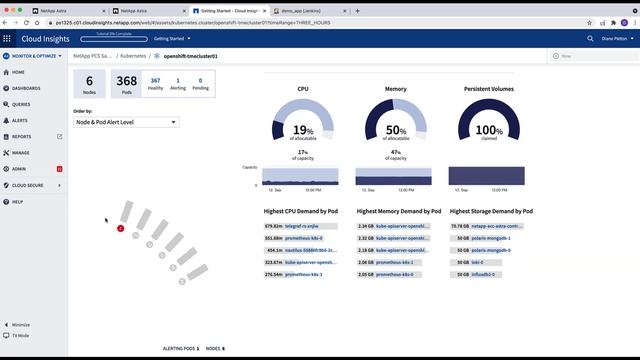This screenshot has width=640, height=360.
Task: Open Manage tools in sidebar
Action: point(20,153)
